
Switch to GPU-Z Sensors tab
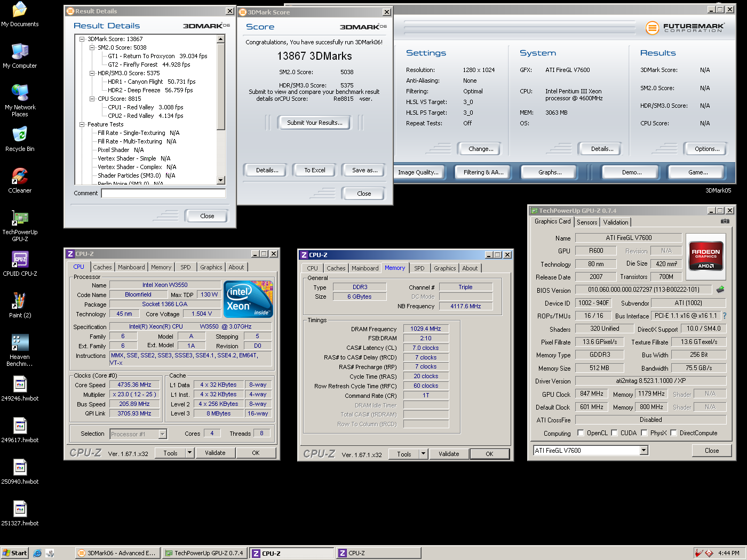pos(587,222)
